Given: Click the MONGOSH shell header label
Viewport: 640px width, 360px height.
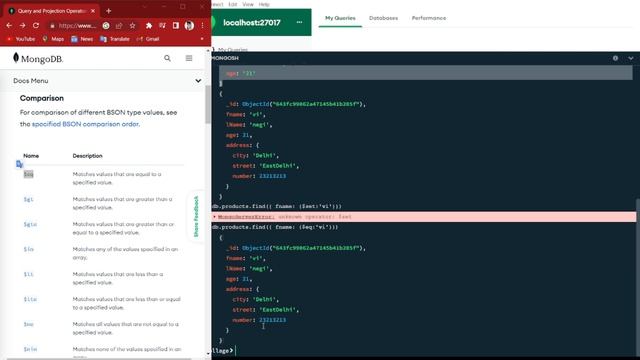Looking at the screenshot, I should 225,58.
